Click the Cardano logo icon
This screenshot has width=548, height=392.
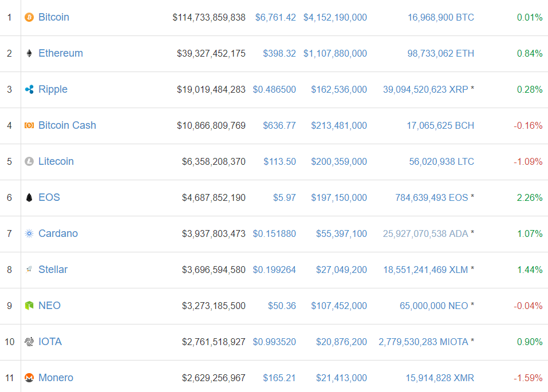click(x=29, y=234)
